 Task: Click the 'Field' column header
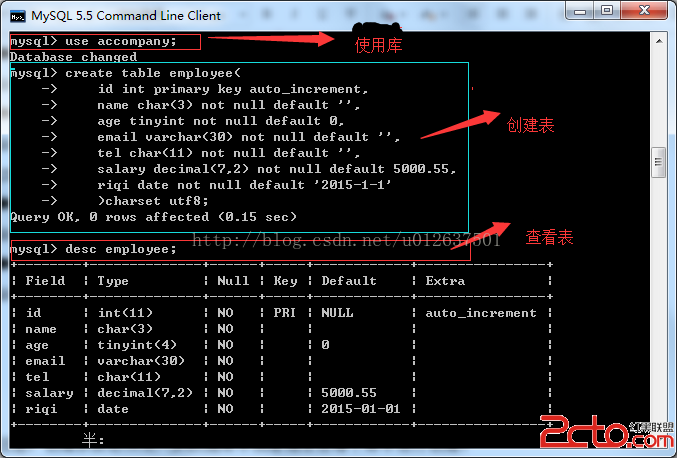pyautogui.click(x=45, y=281)
